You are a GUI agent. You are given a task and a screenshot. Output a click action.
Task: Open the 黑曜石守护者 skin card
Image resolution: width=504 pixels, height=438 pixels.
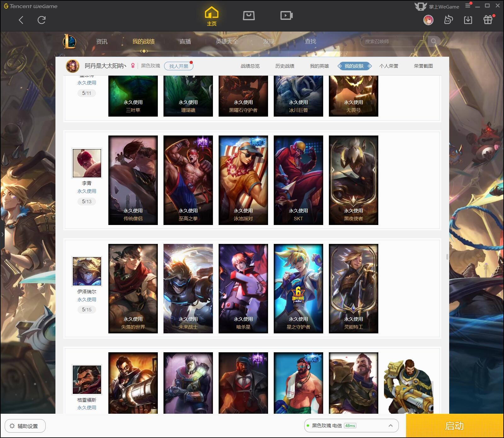click(x=243, y=96)
